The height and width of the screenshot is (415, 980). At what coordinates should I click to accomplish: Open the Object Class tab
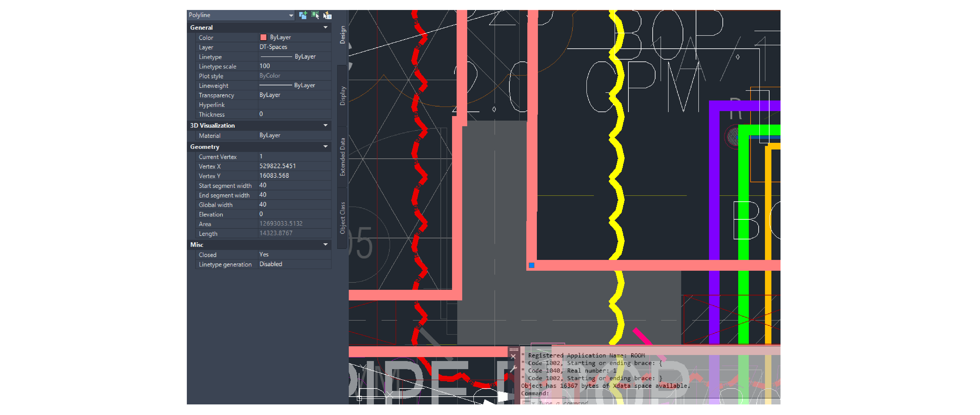[342, 218]
